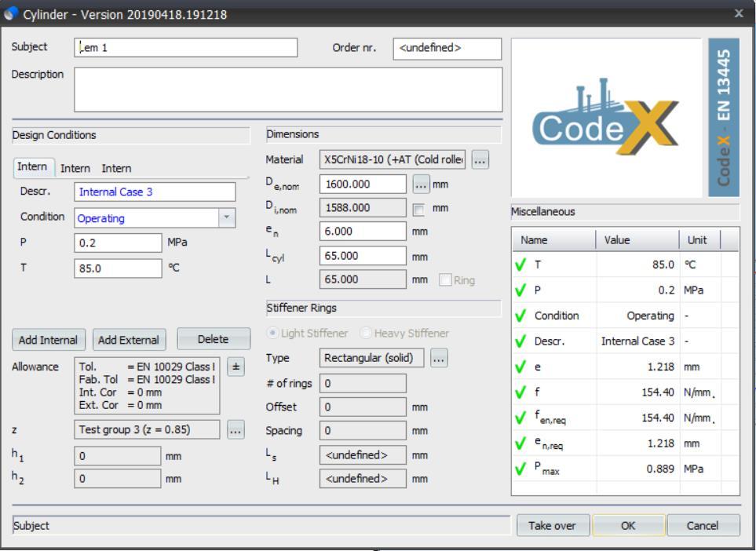Switch to the third Intern tab
The image size is (756, 551).
click(x=116, y=168)
